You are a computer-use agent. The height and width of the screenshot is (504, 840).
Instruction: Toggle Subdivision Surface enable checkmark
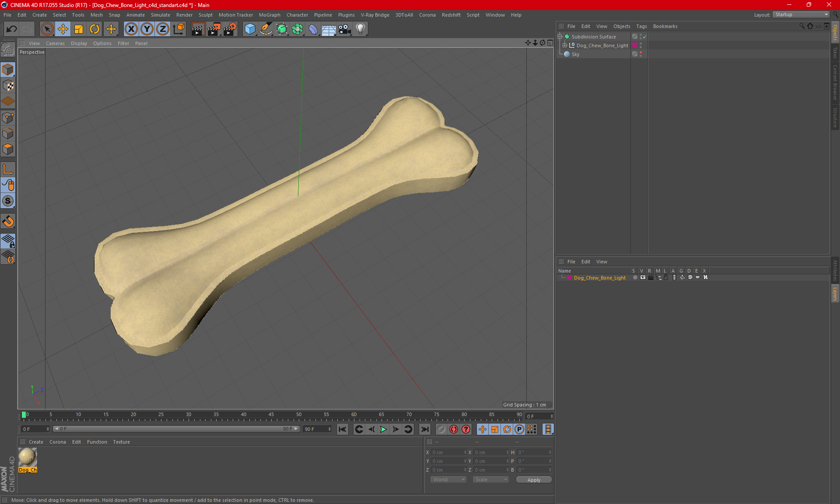tap(644, 37)
